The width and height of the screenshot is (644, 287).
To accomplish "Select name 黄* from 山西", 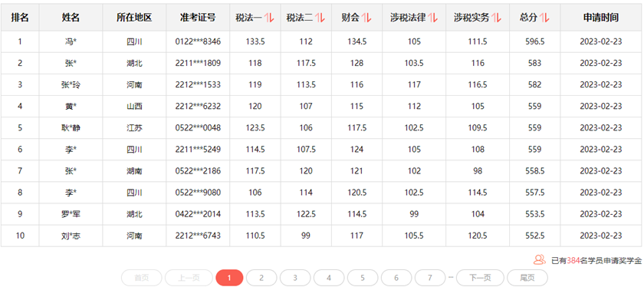I will [x=71, y=106].
